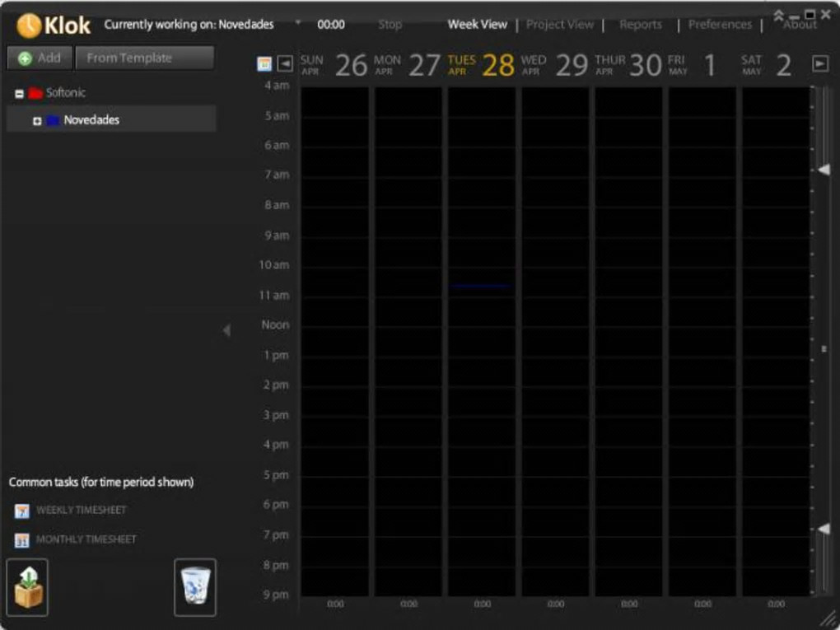The width and height of the screenshot is (840, 630).
Task: Click the Weekly Timesheet calendar icon
Action: 22,511
